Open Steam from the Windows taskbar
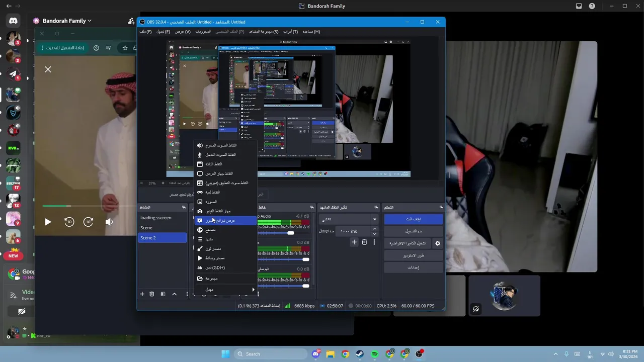 [360, 354]
